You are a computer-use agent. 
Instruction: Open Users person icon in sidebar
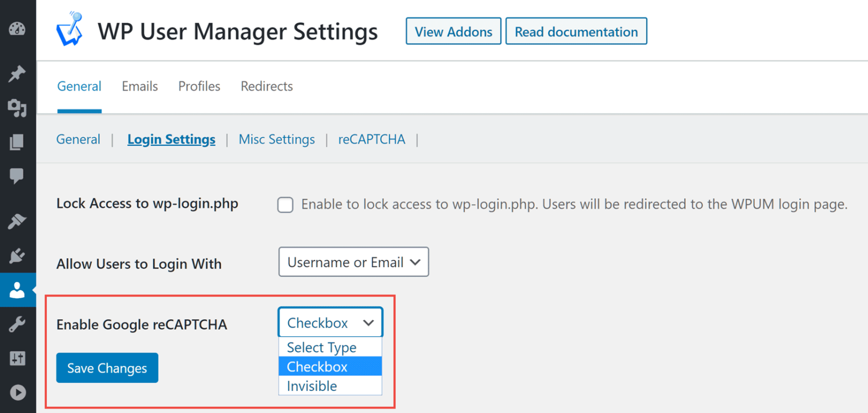[18, 290]
